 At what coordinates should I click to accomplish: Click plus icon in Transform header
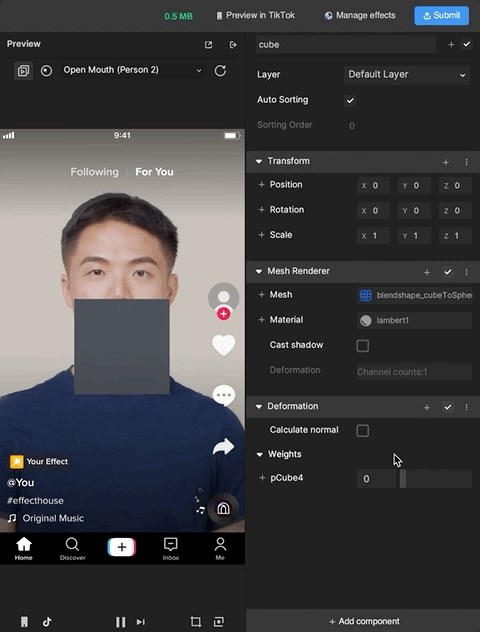click(x=446, y=162)
